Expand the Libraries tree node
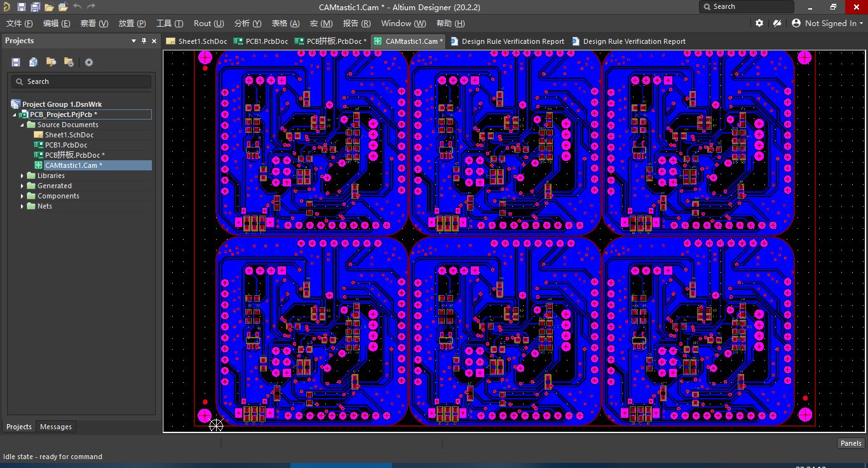This screenshot has height=468, width=868. click(x=23, y=175)
